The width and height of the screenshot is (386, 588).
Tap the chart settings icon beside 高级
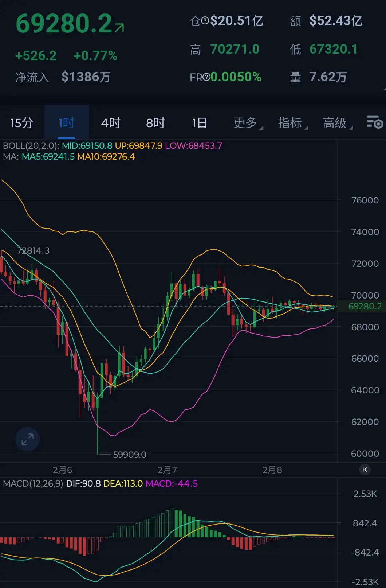pos(374,122)
